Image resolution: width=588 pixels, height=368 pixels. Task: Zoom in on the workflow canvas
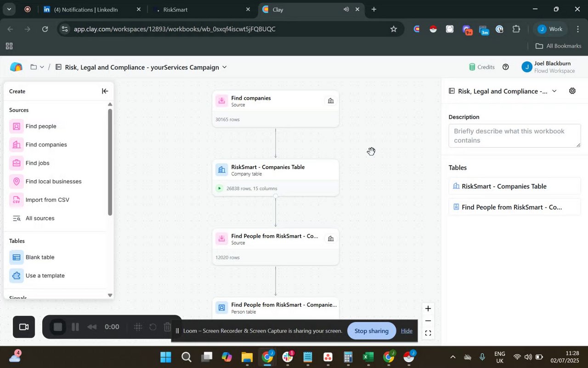(428, 309)
